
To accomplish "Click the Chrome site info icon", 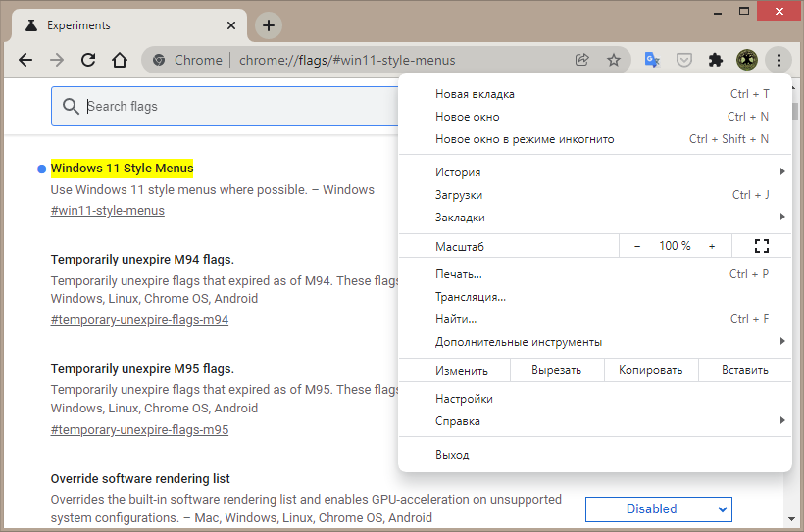I will (x=159, y=60).
